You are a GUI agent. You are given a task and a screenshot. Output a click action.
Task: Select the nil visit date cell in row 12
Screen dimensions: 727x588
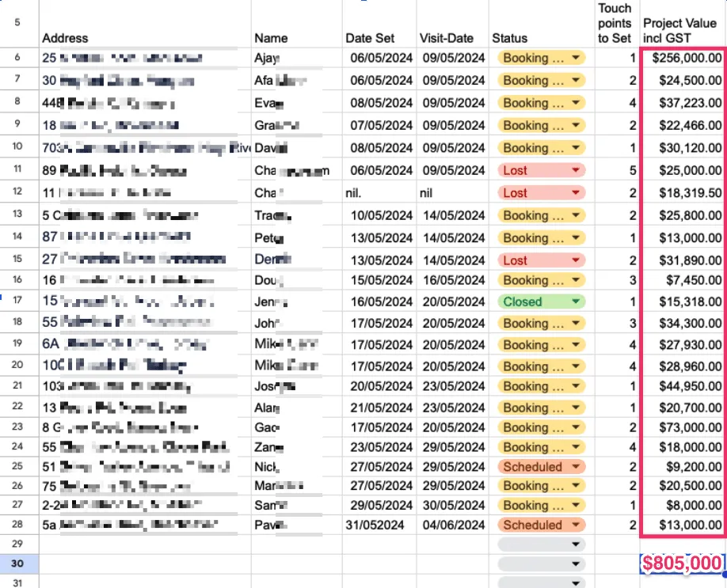452,193
